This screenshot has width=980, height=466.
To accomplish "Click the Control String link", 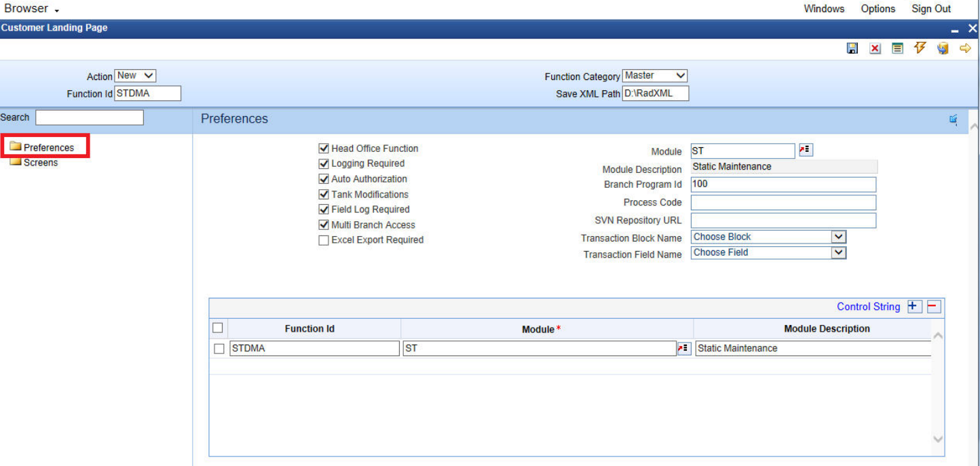I will (x=868, y=307).
